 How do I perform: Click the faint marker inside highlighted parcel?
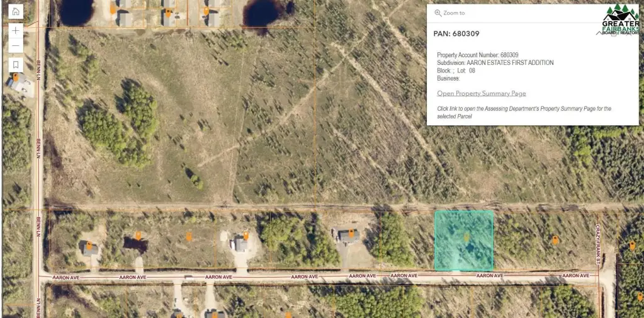click(x=466, y=237)
